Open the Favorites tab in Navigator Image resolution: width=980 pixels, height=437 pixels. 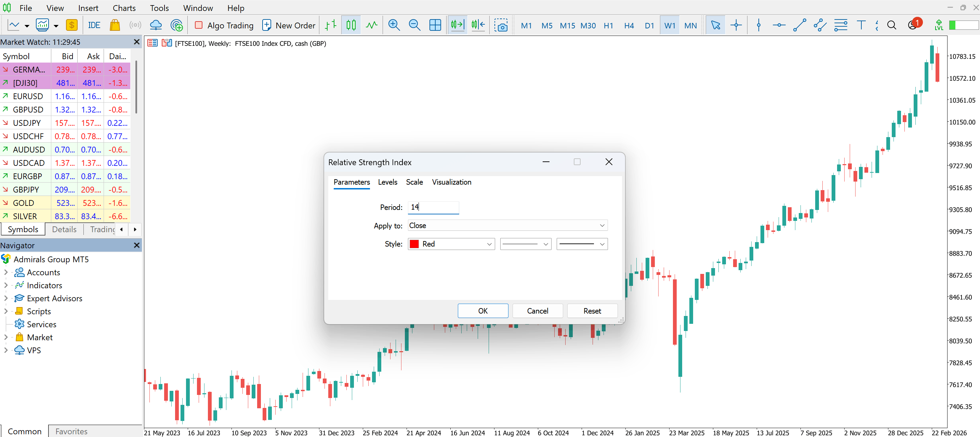click(71, 431)
